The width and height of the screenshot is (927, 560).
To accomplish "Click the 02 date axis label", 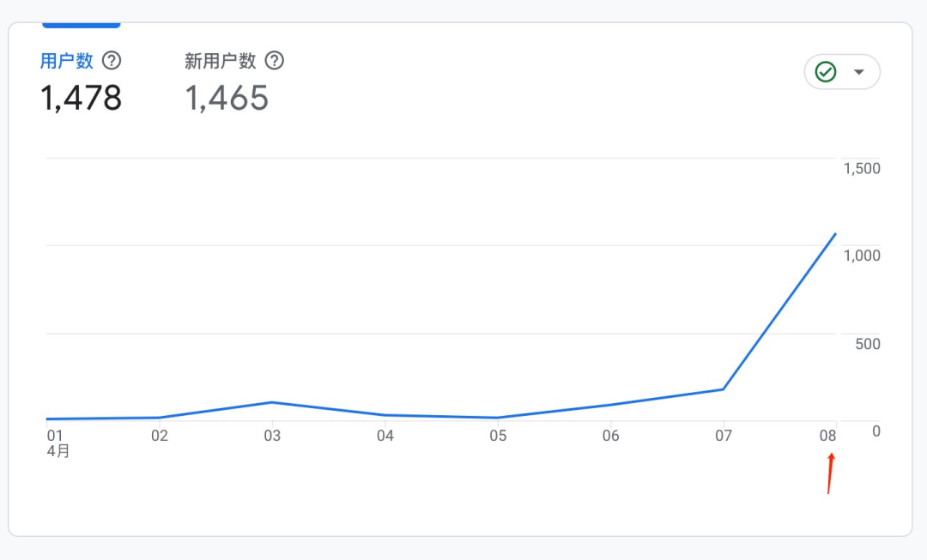I will tap(160, 436).
